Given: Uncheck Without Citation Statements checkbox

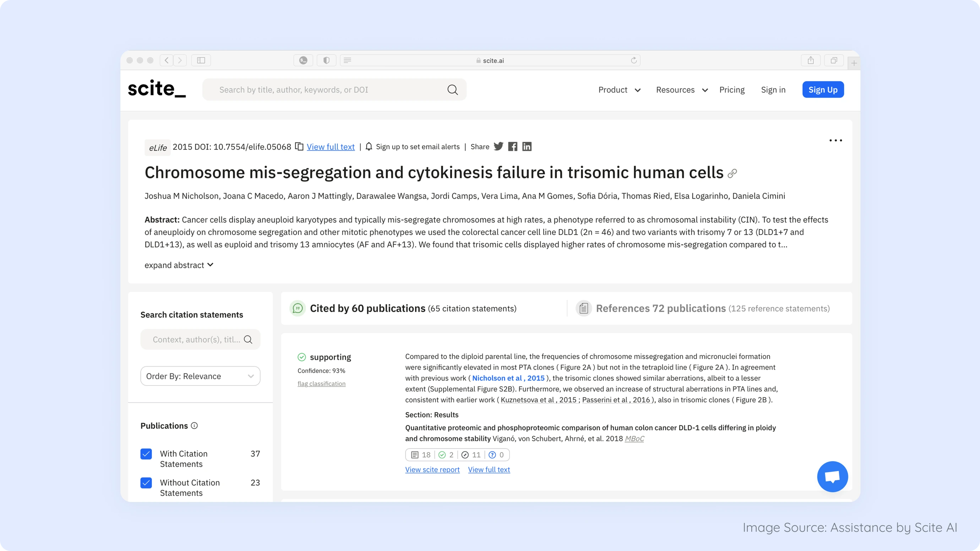Looking at the screenshot, I should coord(146,482).
